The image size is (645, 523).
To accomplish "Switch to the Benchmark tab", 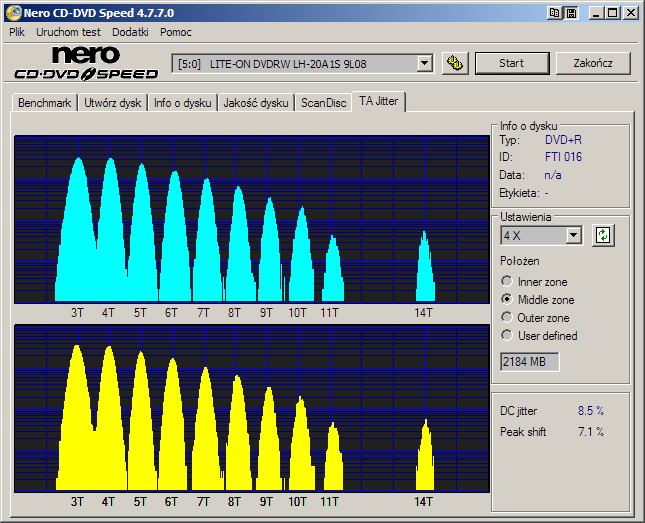I will [x=44, y=103].
